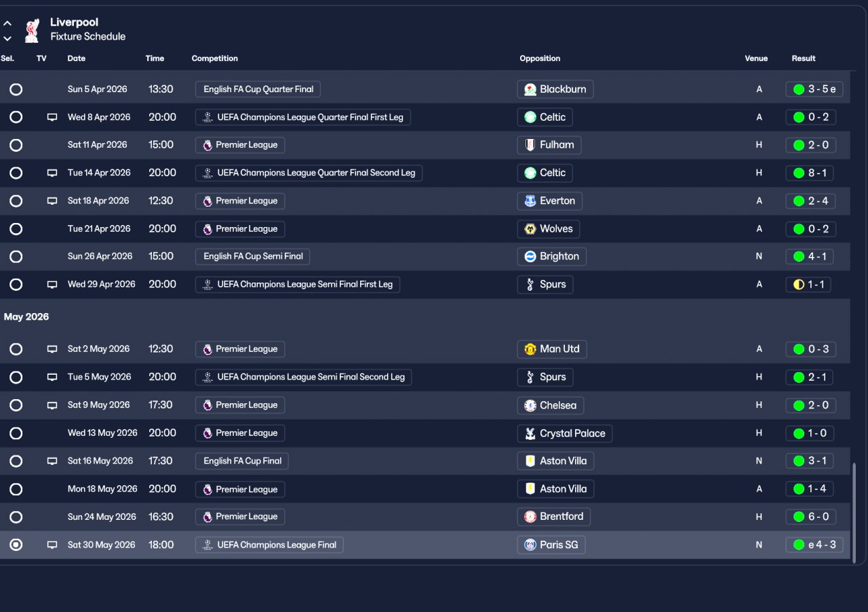Screen dimensions: 868x612
Task: Click the TV icon for Tue 5 May 2026
Action: [x=52, y=377]
